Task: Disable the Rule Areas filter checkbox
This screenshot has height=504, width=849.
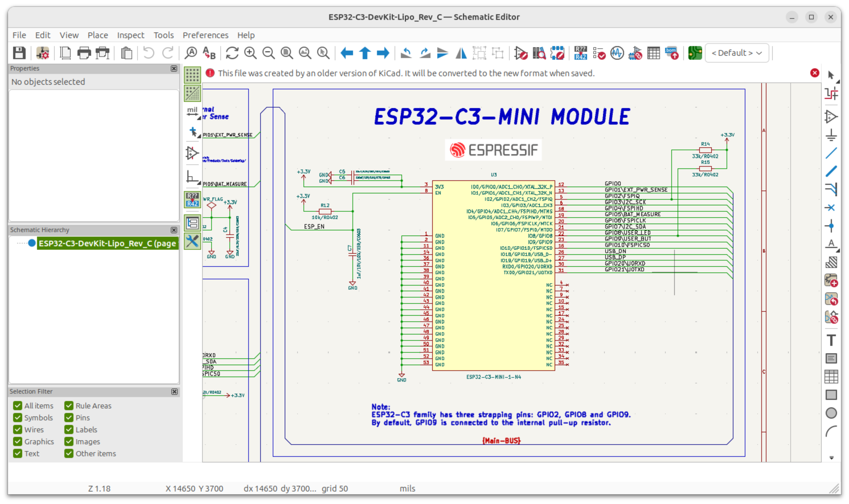Action: [x=69, y=406]
